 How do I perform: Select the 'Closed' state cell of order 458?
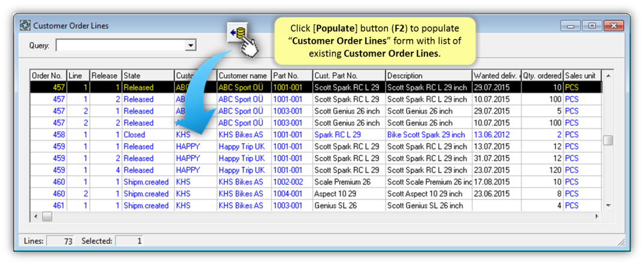[148, 134]
